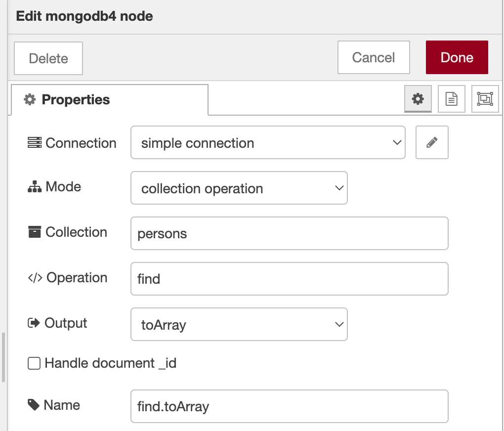
Task: Click the red Done button
Action: tap(457, 57)
